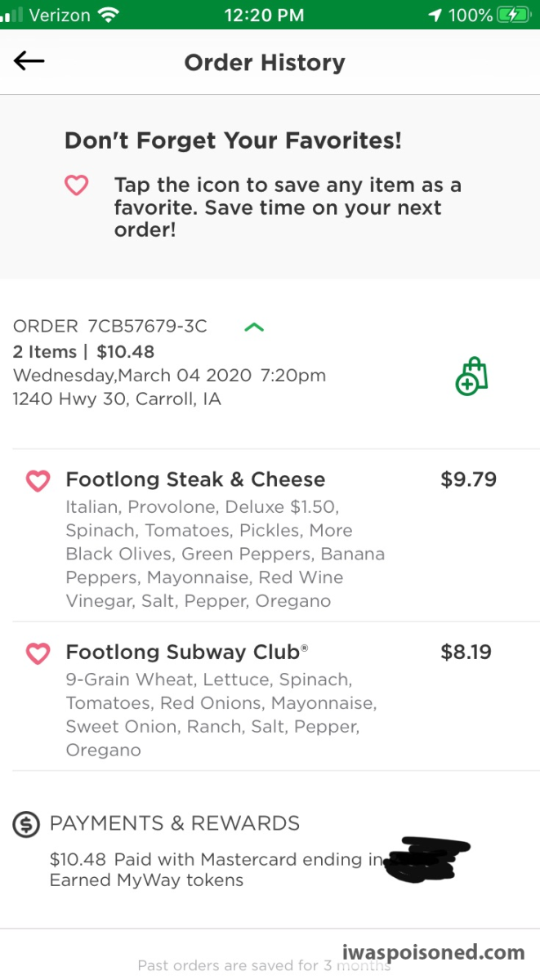This screenshot has width=540, height=980.
Task: Tap the Payments & Rewards dollar icon
Action: [x=26, y=824]
